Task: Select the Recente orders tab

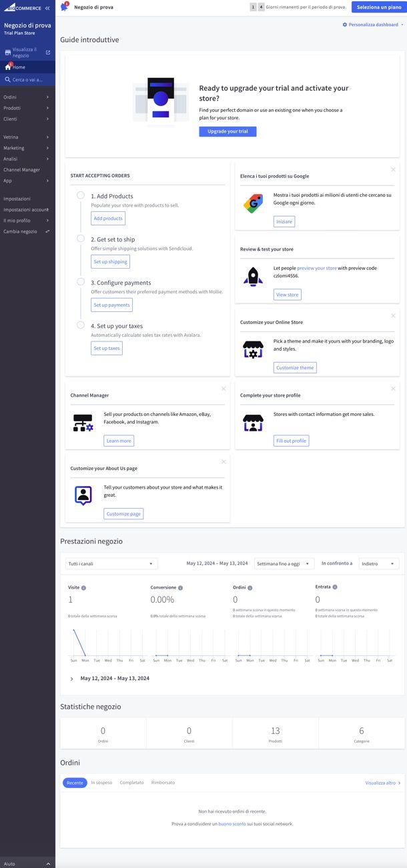Action: coord(75,783)
